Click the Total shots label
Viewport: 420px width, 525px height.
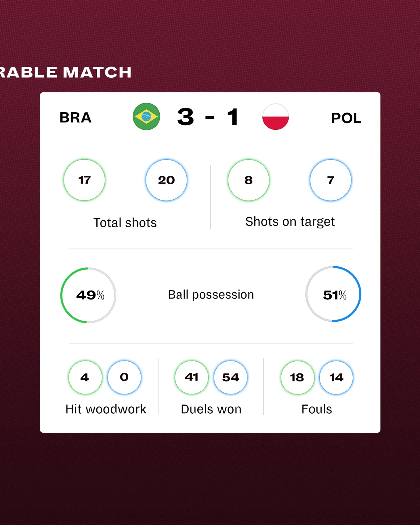(x=125, y=223)
